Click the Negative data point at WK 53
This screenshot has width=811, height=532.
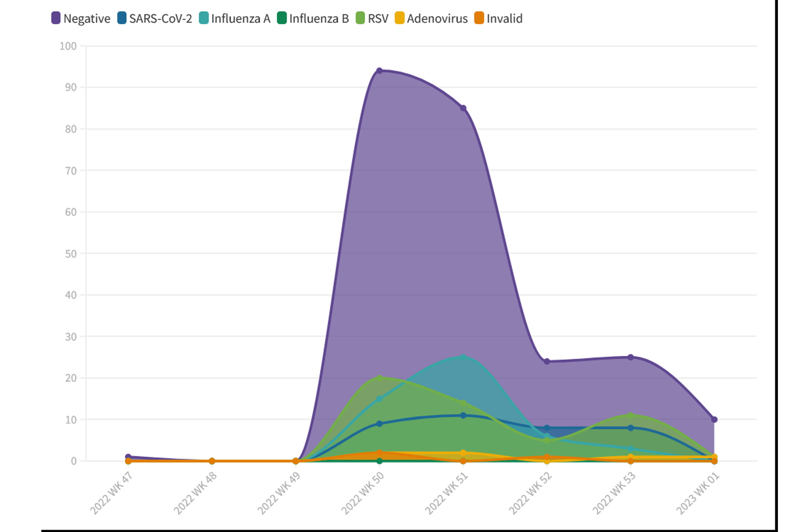click(x=630, y=357)
